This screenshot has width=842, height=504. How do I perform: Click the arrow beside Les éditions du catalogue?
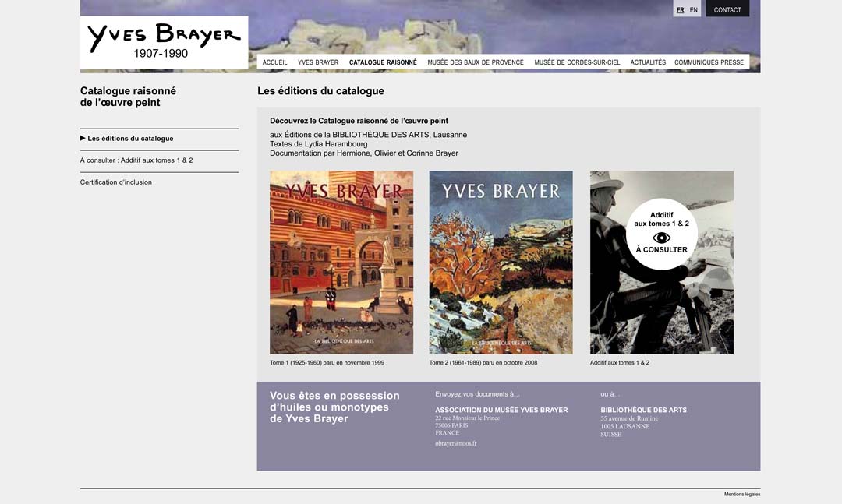[83, 138]
